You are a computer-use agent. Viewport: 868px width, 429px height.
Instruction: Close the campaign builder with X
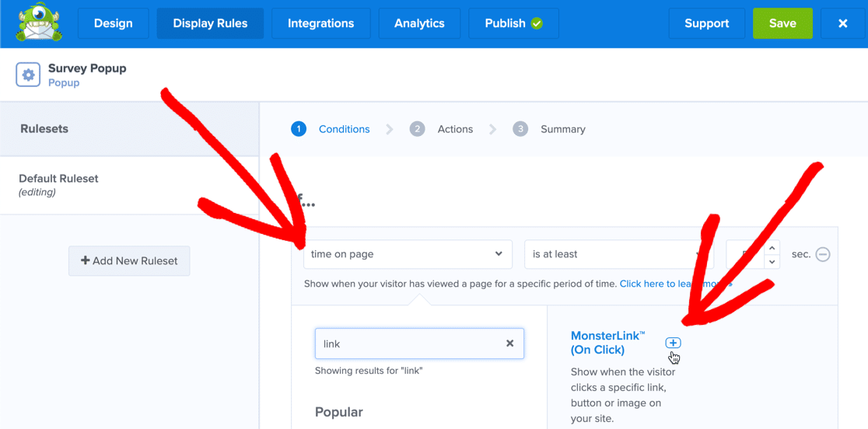[x=842, y=23]
